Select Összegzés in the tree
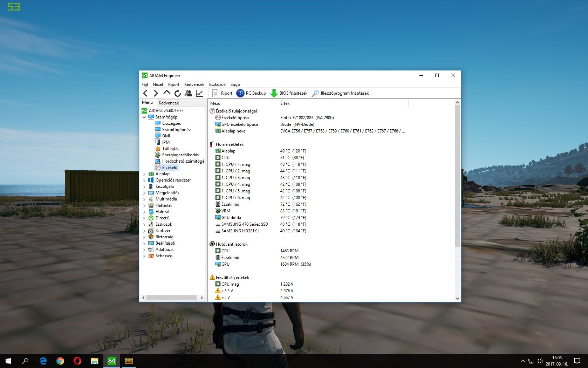The height and width of the screenshot is (368, 588). (x=168, y=123)
